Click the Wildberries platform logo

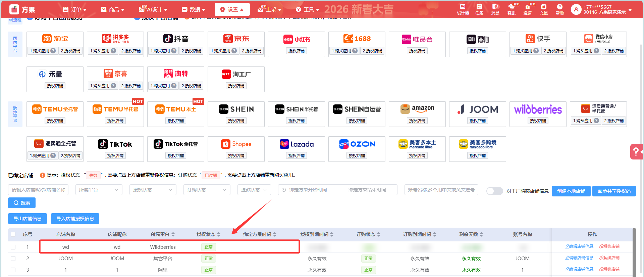[538, 109]
